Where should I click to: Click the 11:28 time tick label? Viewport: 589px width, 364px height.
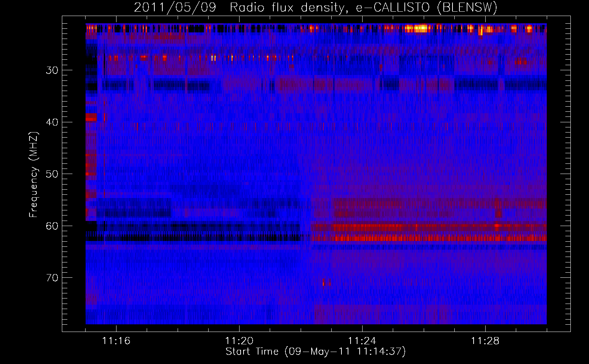coord(485,341)
